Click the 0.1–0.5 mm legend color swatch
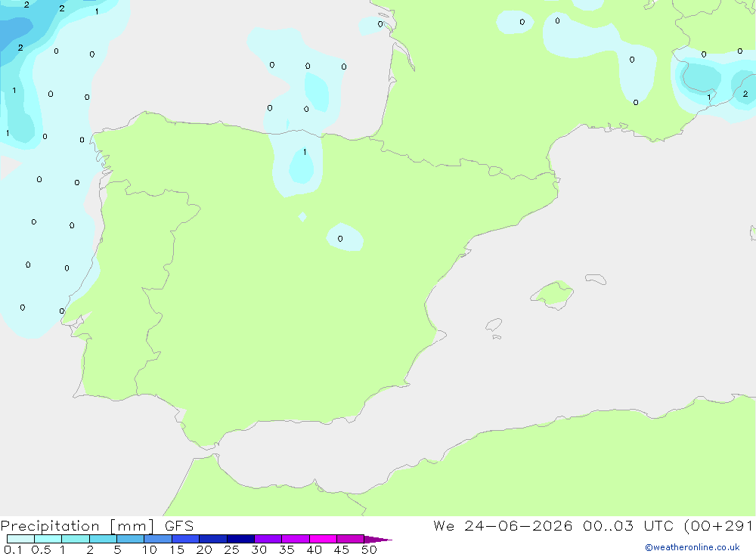Viewport: 756px width, 554px height. pos(20,539)
